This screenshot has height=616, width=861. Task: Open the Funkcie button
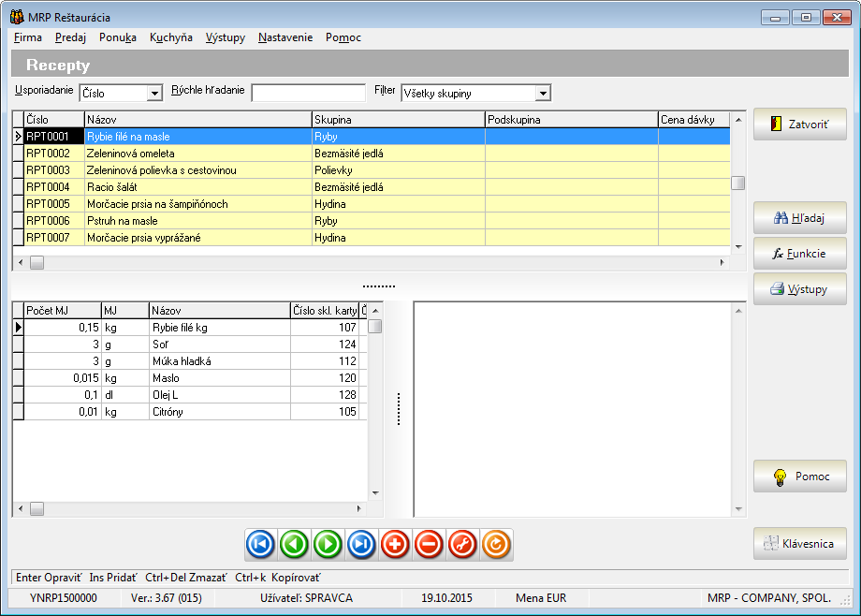pyautogui.click(x=799, y=254)
